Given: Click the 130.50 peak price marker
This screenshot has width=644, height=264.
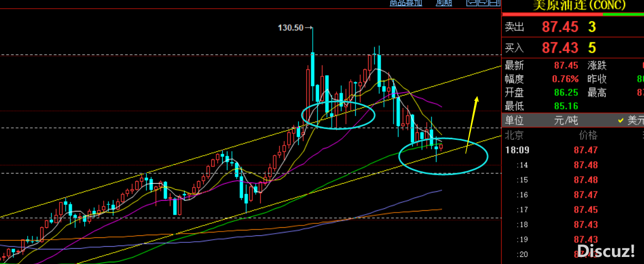Looking at the screenshot, I should [291, 28].
